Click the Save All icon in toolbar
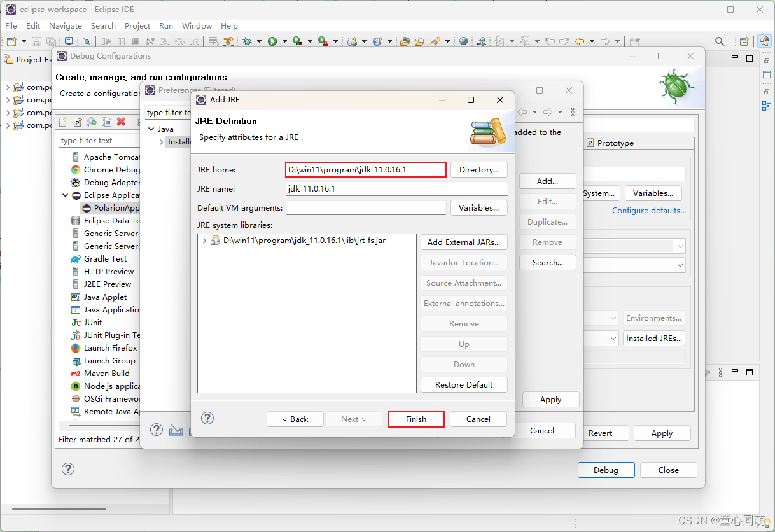Viewport: 775px width, 532px height. pos(51,41)
